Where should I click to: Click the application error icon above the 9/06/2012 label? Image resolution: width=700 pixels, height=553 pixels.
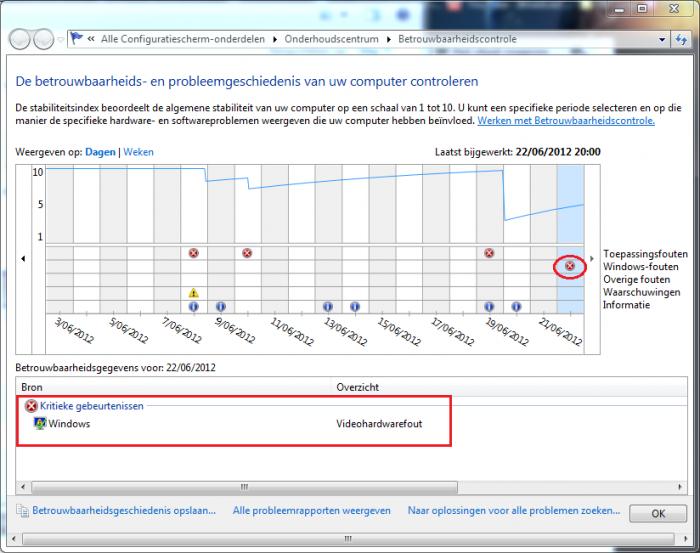tap(247, 253)
